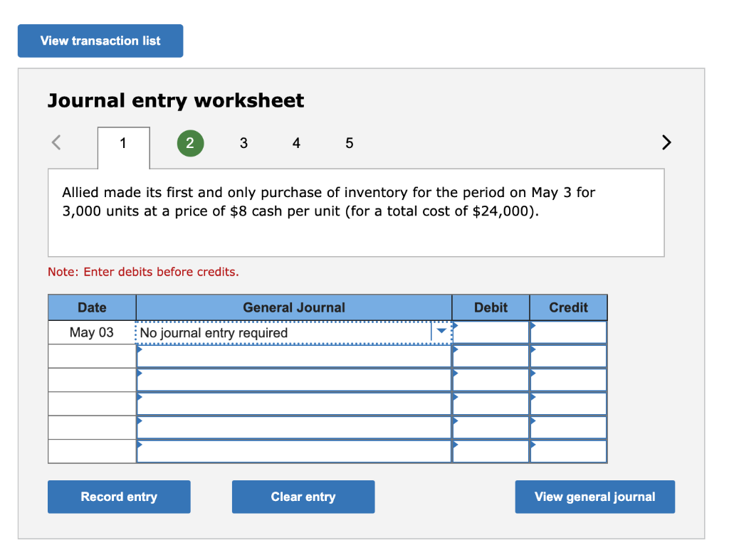Advance to next entry with right chevron

(666, 142)
